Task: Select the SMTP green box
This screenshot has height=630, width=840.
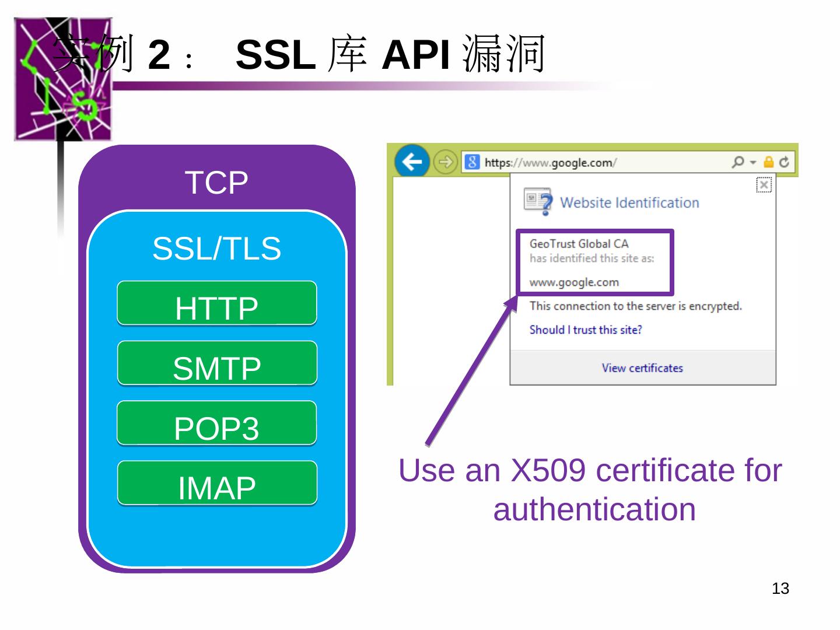Action: 217,363
